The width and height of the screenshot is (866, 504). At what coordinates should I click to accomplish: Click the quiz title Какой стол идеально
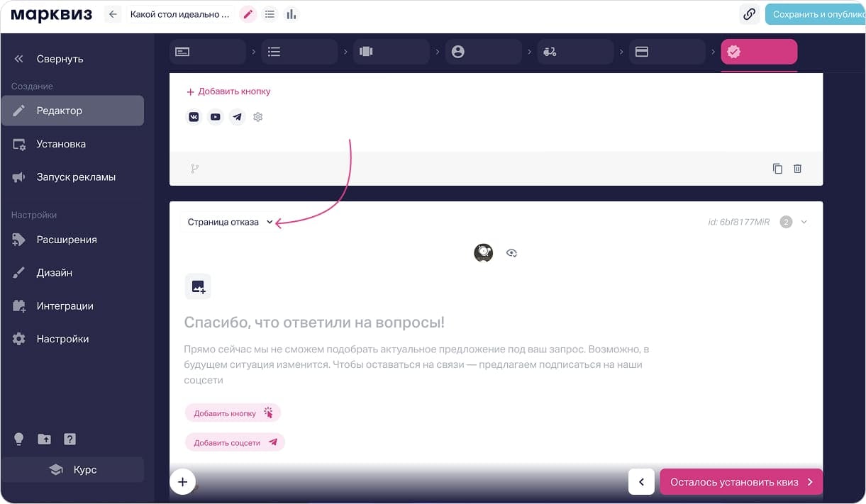coord(180,14)
